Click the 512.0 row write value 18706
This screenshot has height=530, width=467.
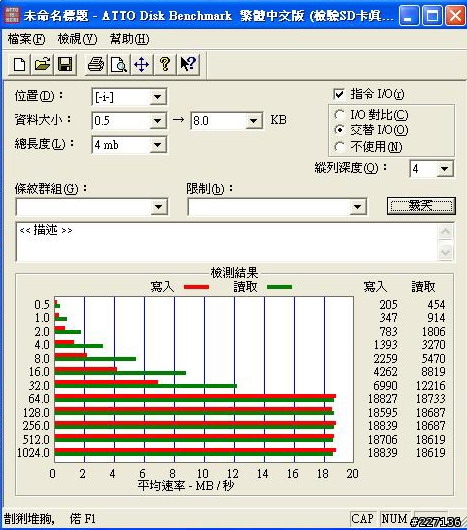(383, 439)
